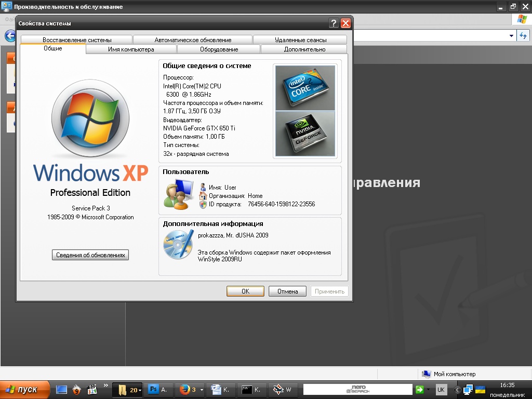Click the Back arrow in background window
Viewport: 532px width, 399px height.
click(x=10, y=36)
